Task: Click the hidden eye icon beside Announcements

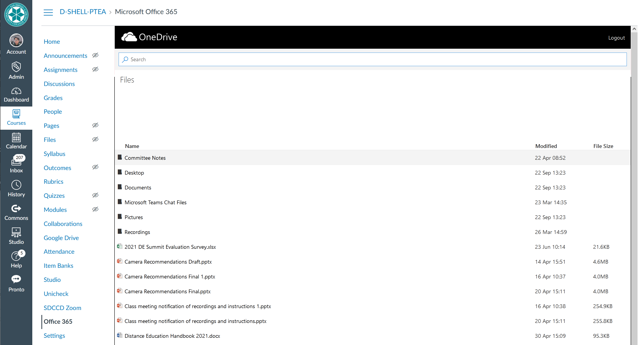Action: [95, 56]
